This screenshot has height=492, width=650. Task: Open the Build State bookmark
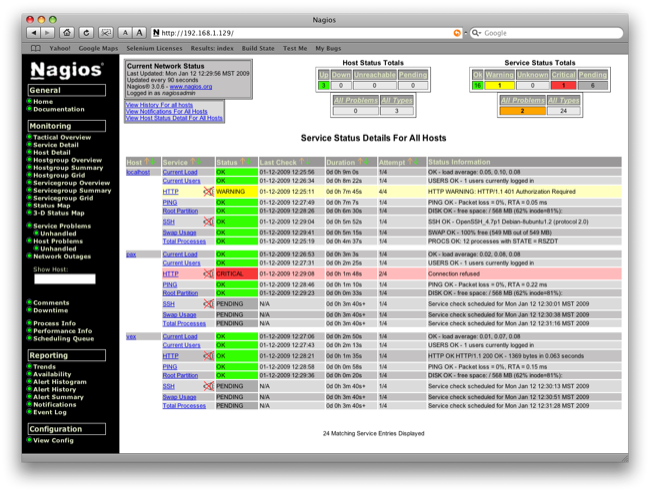[258, 48]
